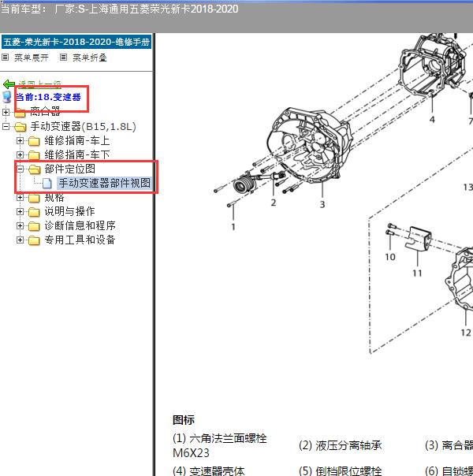Click legend entry (5) 倒档限位螺栓
473x476 pixels.
pos(340,470)
